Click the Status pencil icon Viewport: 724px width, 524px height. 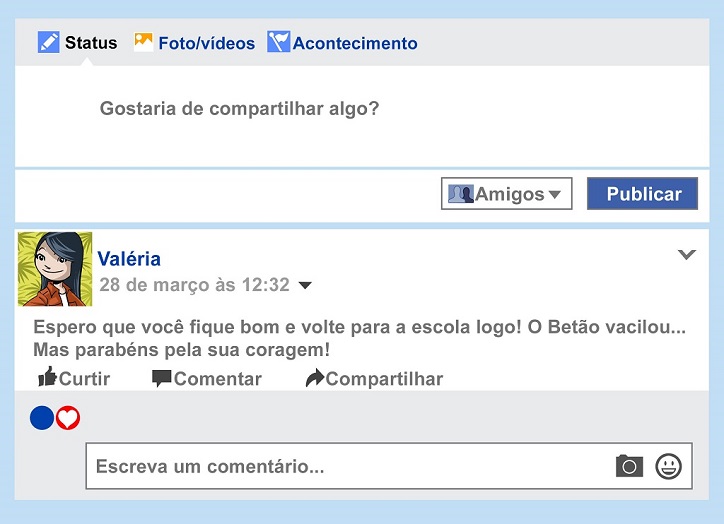48,42
